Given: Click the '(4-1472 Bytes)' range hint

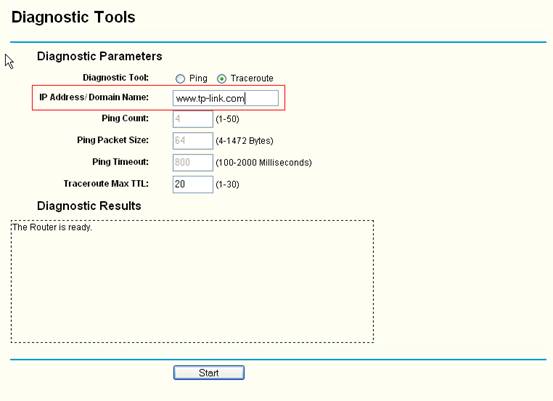Looking at the screenshot, I should (244, 141).
